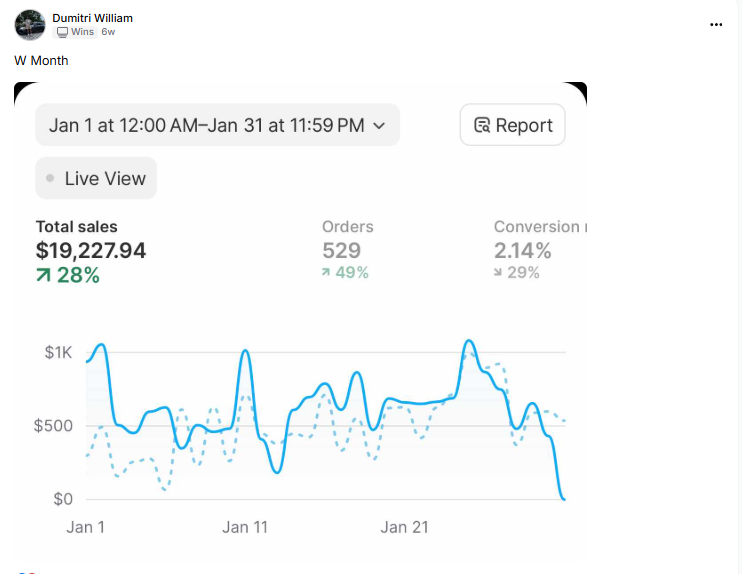Click the Wins category monitor icon
This screenshot has height=574, width=742.
pos(62,32)
